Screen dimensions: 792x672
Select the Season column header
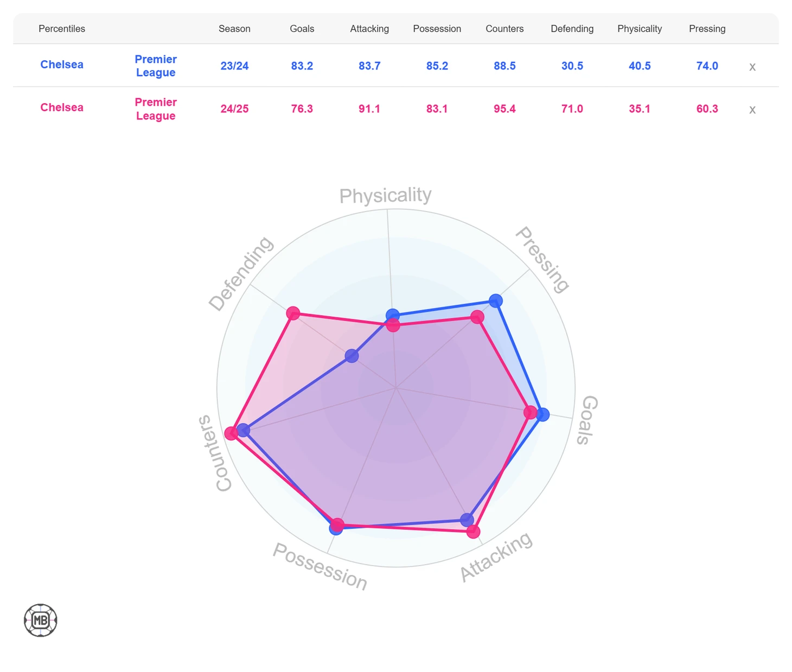click(234, 29)
